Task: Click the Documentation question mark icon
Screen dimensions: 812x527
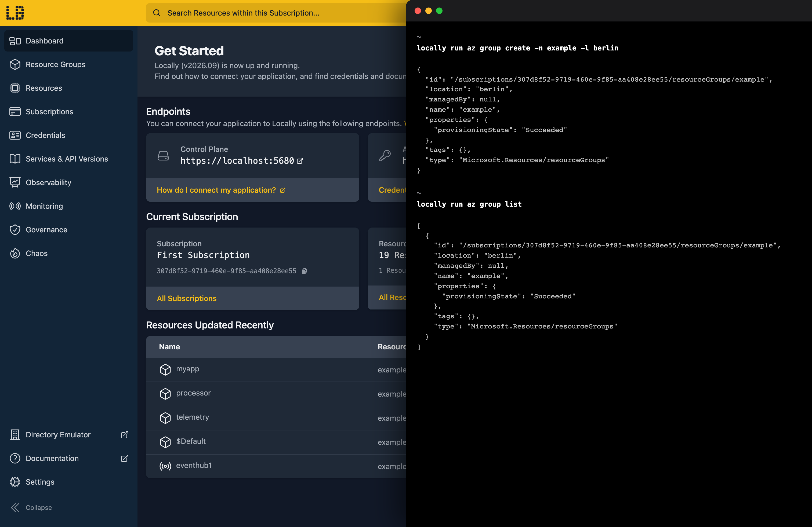Action: click(15, 458)
